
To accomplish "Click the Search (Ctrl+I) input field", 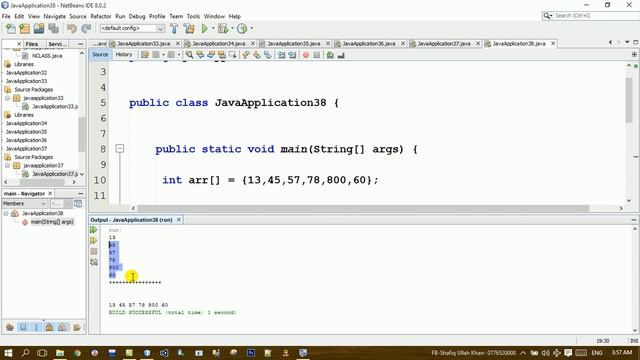I will (x=596, y=16).
